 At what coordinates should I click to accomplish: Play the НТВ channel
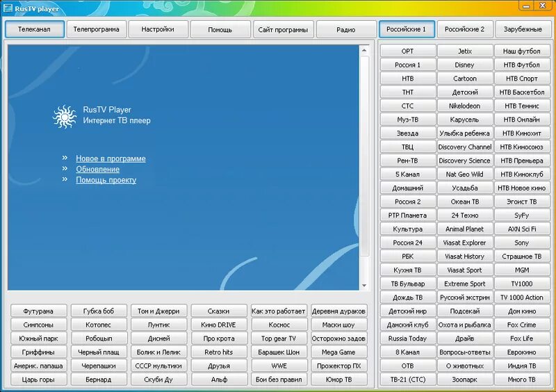[x=407, y=79]
